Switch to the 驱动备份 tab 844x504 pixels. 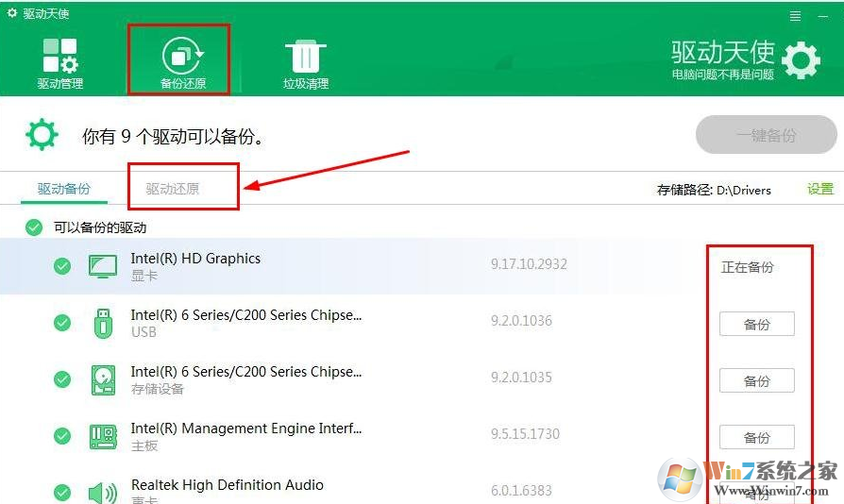point(64,189)
